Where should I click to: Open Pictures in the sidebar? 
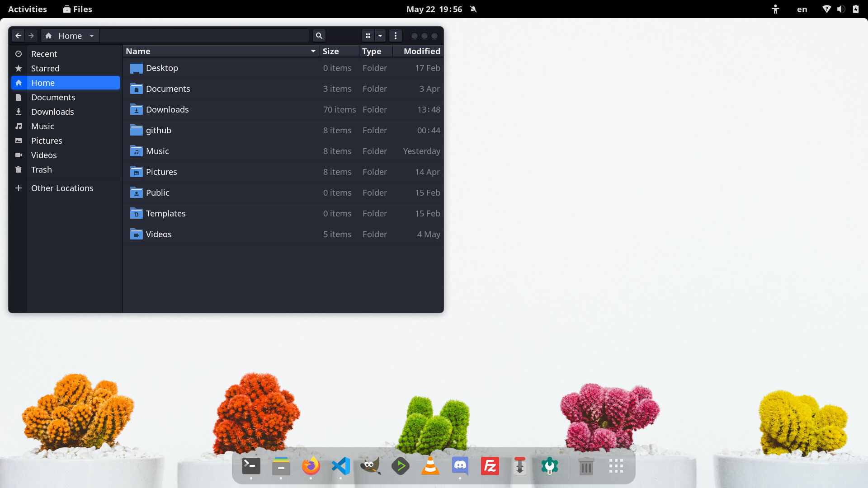pos(66,141)
